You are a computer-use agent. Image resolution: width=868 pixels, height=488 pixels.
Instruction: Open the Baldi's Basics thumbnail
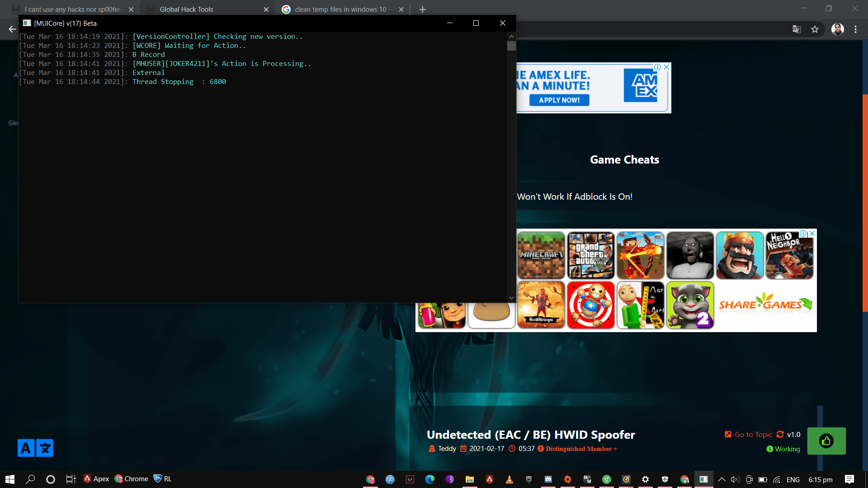pyautogui.click(x=641, y=305)
